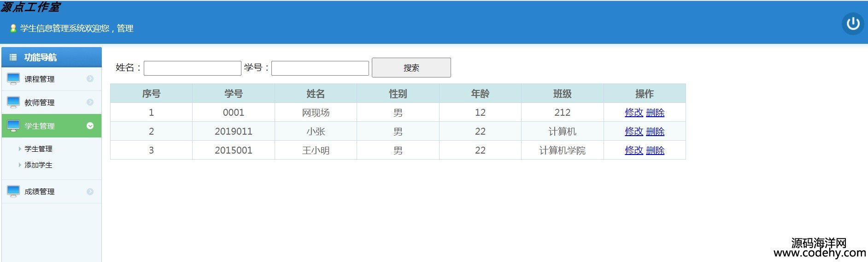Open the 添加学生 submenu item
The width and height of the screenshot is (868, 262).
pos(38,165)
